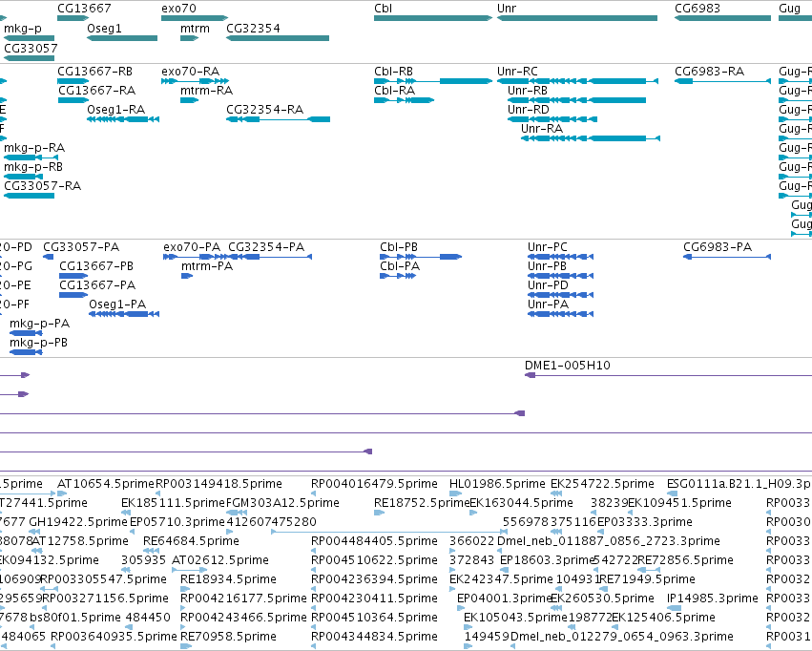Click the RP003149418.5prime label
Screen dimensions: 812x651
click(219, 484)
